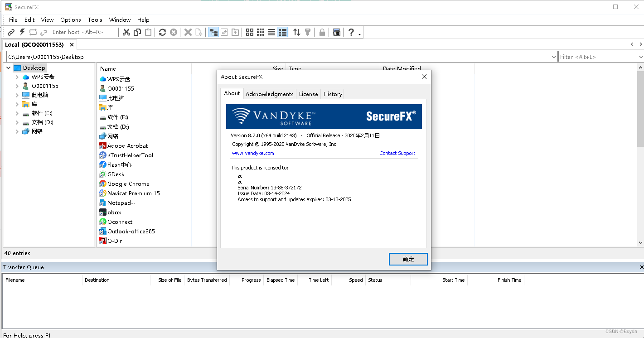Open the local path dropdown arrow
The height and width of the screenshot is (338, 644).
554,57
